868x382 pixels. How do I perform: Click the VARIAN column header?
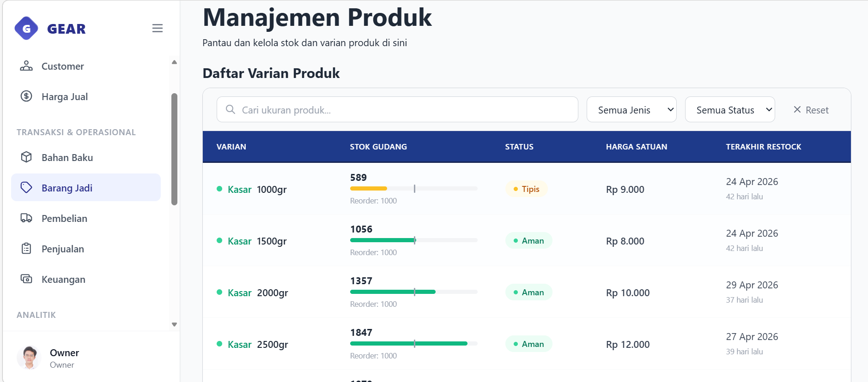231,147
